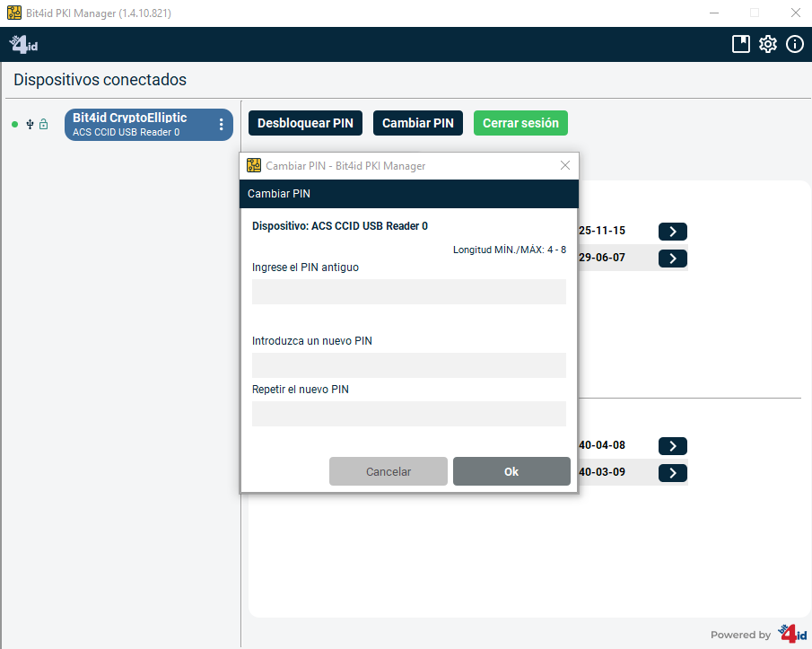Click Bit4id PKI Manager title bar app icon
Viewport: 812px width, 649px height.
coord(14,13)
